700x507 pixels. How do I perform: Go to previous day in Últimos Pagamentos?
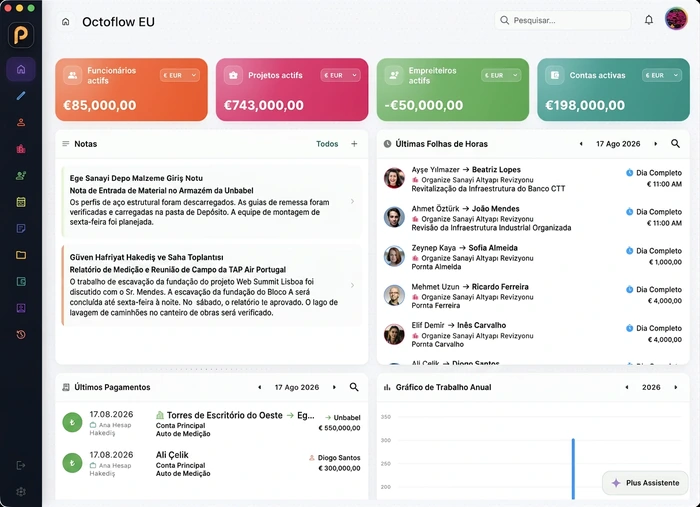[259, 387]
